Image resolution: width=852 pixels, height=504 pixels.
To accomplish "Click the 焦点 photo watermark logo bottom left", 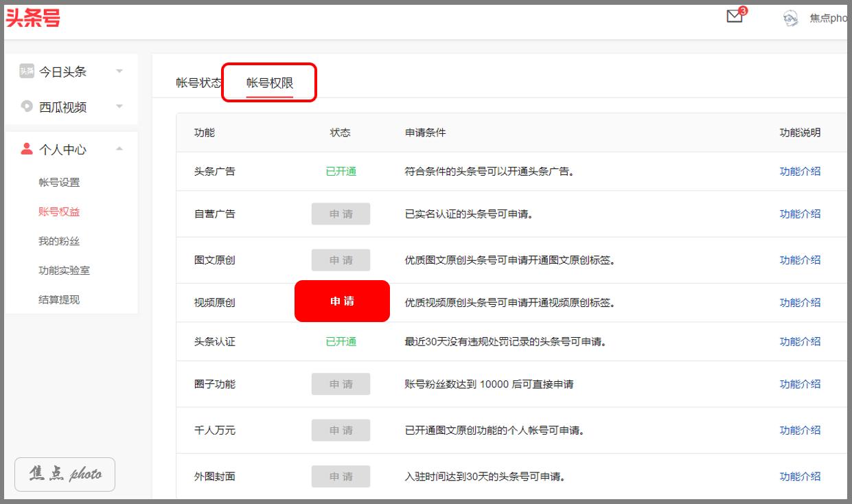I will (x=64, y=474).
